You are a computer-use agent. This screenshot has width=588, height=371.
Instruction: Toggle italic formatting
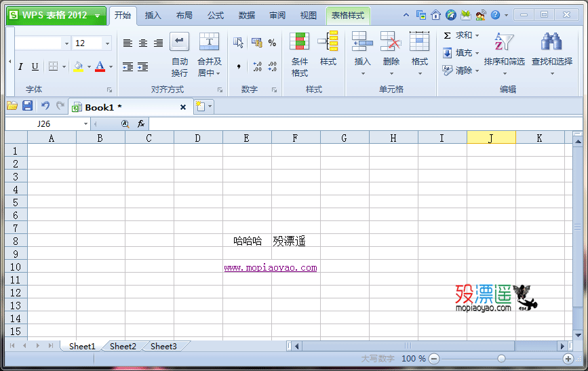20,66
